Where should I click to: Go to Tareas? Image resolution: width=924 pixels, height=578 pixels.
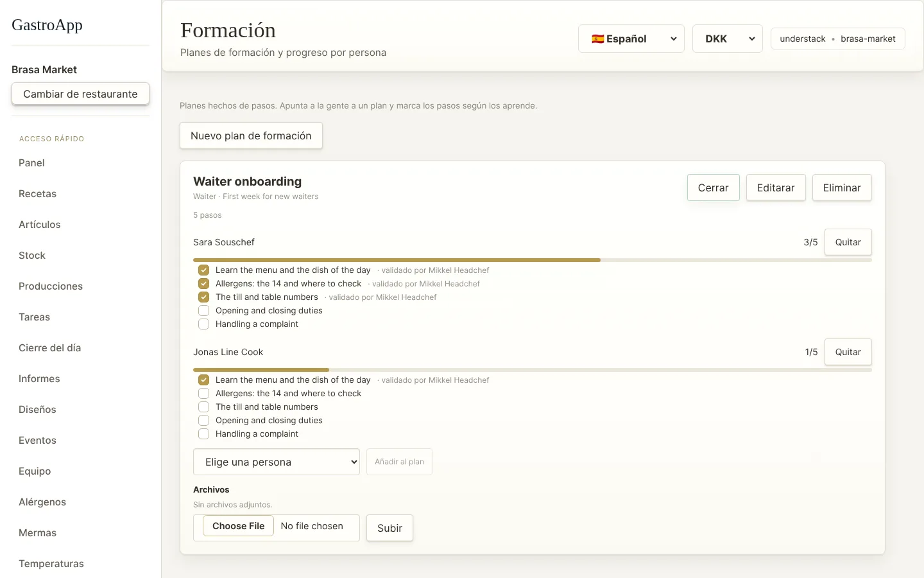(x=35, y=317)
